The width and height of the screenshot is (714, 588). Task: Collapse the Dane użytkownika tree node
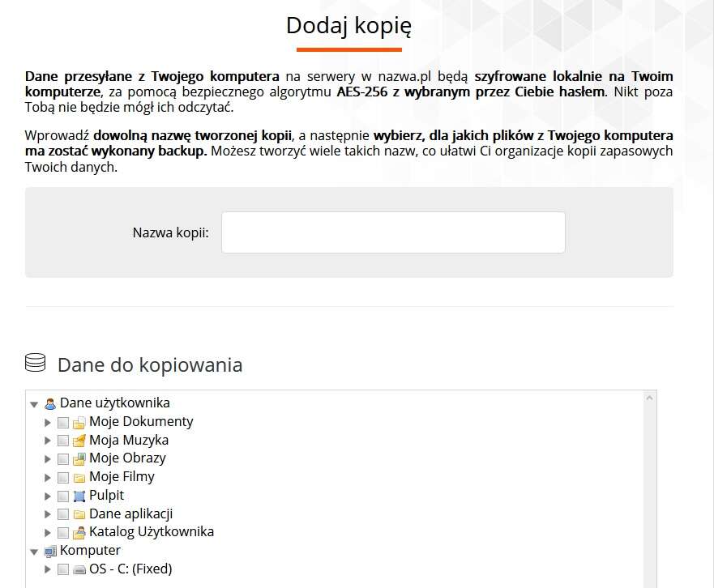(x=33, y=403)
